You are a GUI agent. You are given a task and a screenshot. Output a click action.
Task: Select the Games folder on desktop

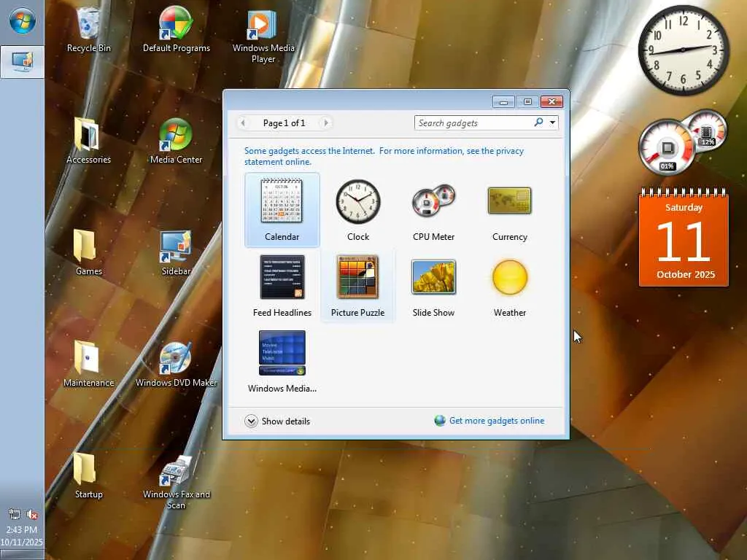[88, 252]
